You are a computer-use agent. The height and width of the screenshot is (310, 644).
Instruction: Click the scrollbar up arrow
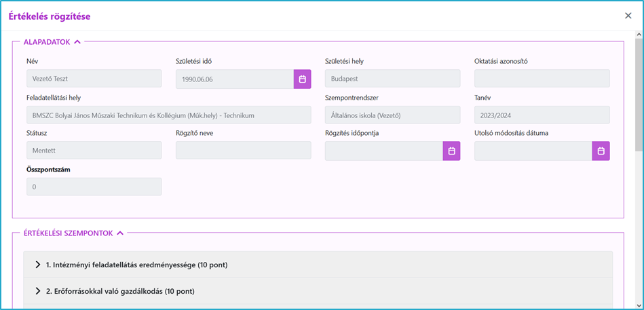639,35
